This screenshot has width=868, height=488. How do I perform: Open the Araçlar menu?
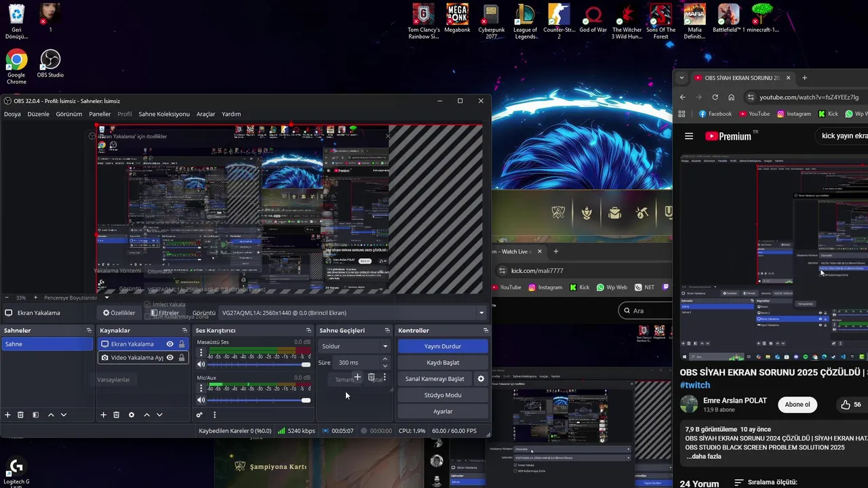[205, 114]
